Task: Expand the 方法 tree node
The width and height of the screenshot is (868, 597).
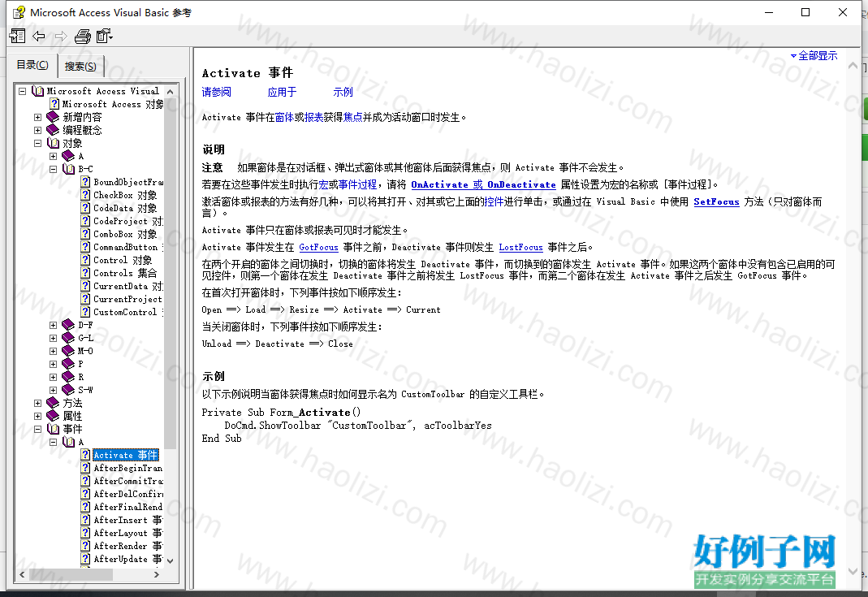Action: [x=37, y=403]
